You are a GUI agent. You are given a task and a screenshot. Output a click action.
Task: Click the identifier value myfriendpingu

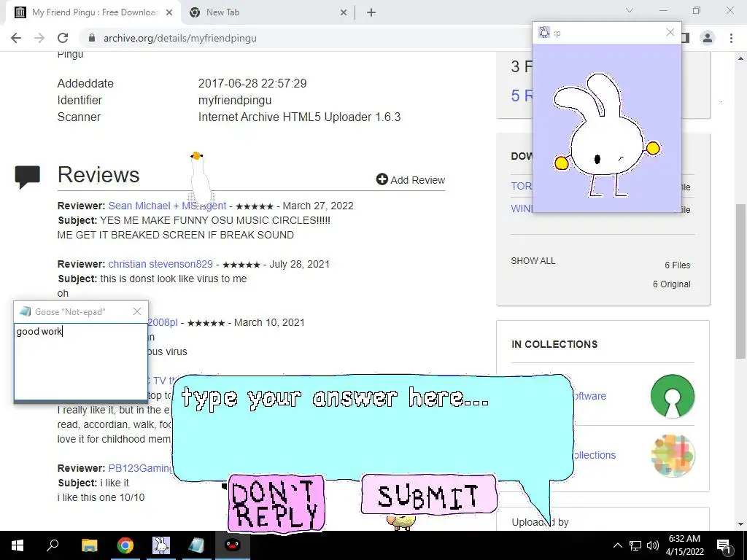pos(235,101)
